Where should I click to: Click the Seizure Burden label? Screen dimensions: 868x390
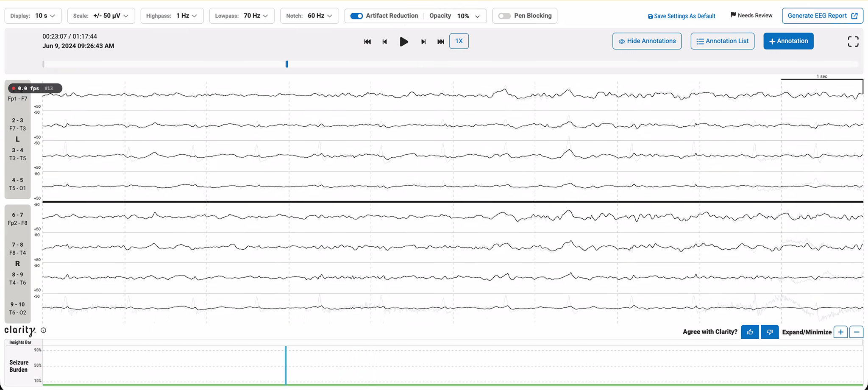coord(19,366)
